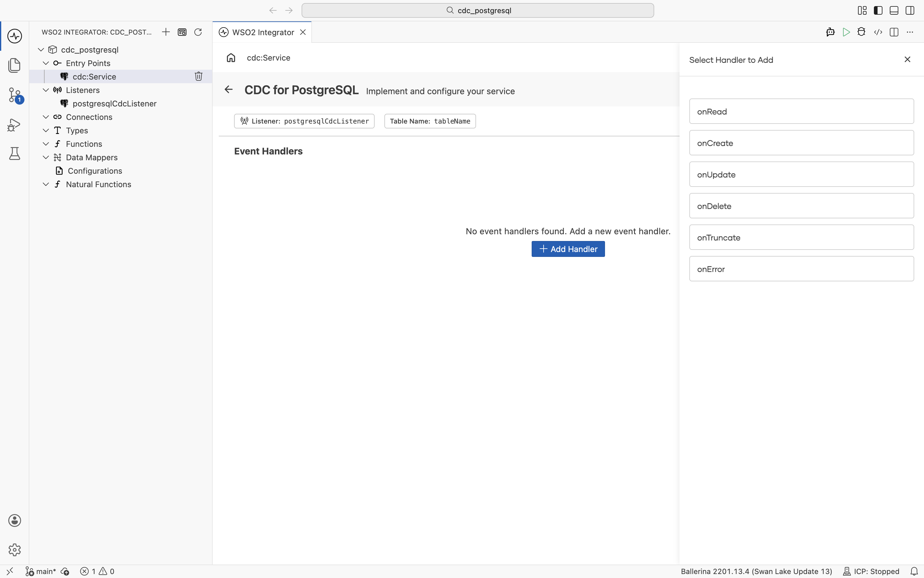Split the editor right
This screenshot has width=924, height=578.
click(894, 32)
